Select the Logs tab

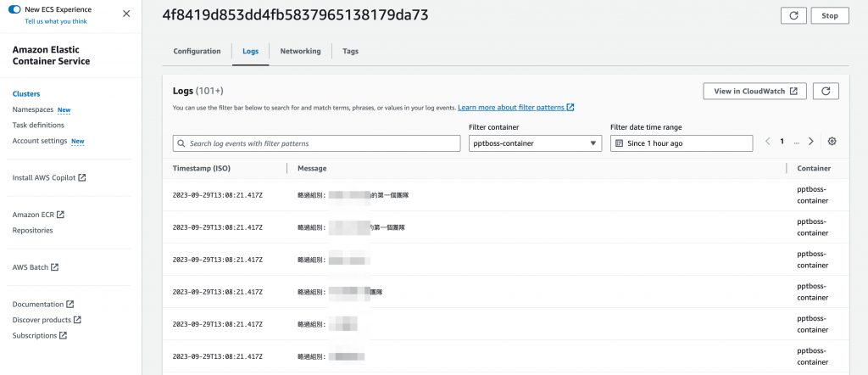pyautogui.click(x=250, y=51)
